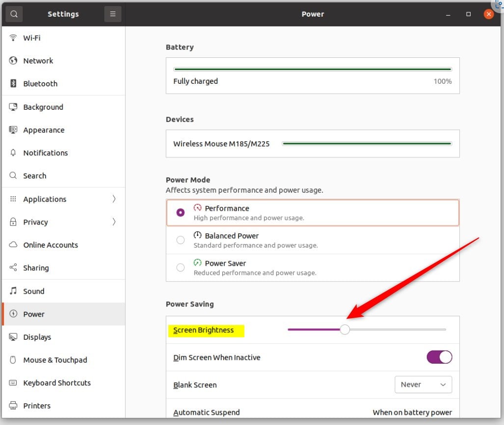Open the Blank Screen dropdown set to Never
The height and width of the screenshot is (425, 504).
click(x=423, y=385)
